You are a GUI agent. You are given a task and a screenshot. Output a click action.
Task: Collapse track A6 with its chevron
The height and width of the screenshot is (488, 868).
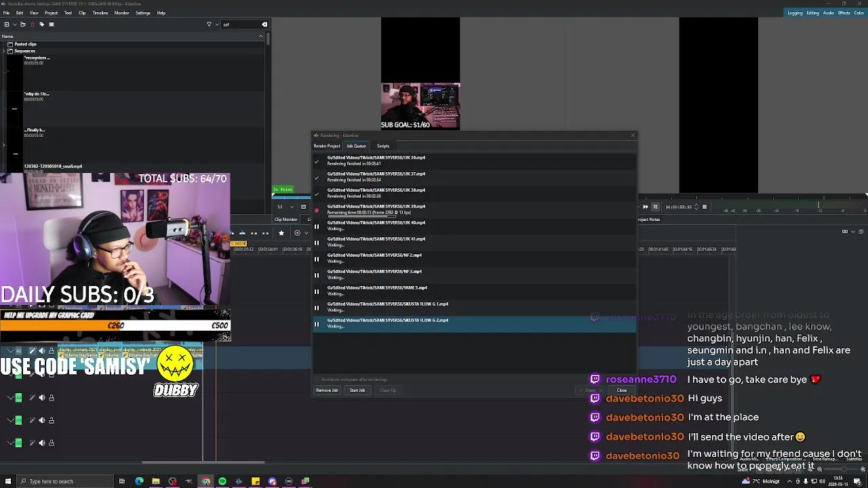10,443
